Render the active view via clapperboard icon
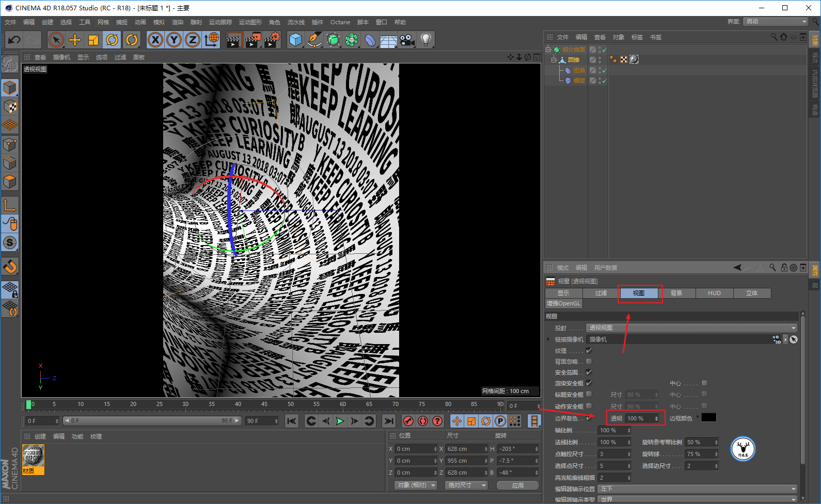The width and height of the screenshot is (821, 504). [x=234, y=40]
